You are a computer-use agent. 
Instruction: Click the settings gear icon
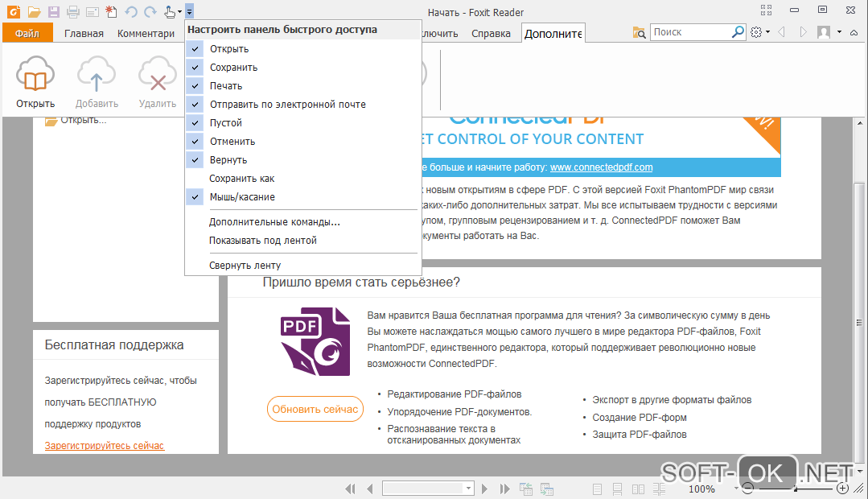[756, 32]
